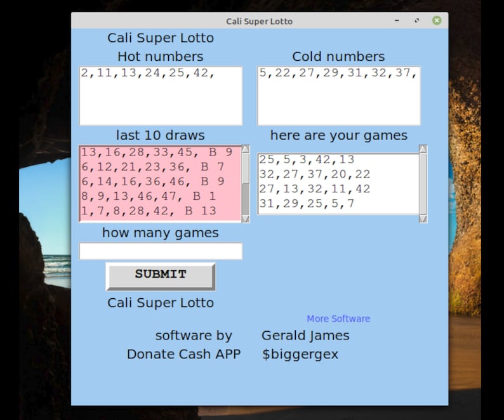Click the $biggergex donation text
The width and height of the screenshot is (504, 420).
tap(300, 354)
